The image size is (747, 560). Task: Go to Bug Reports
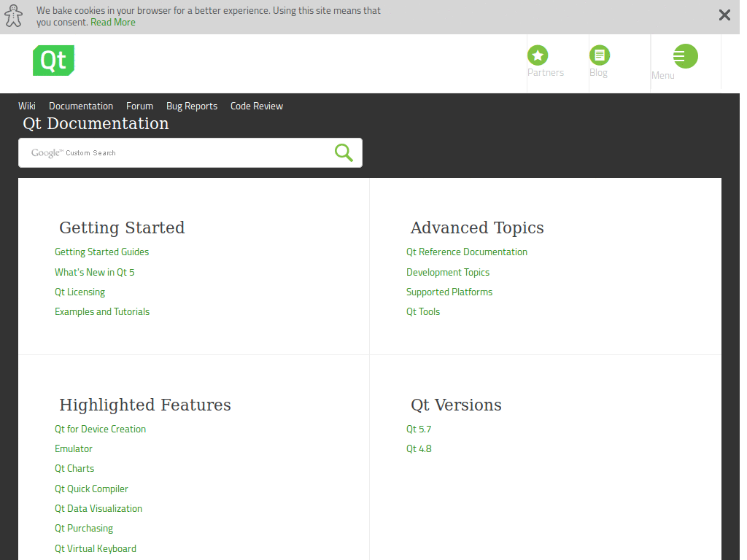point(191,106)
